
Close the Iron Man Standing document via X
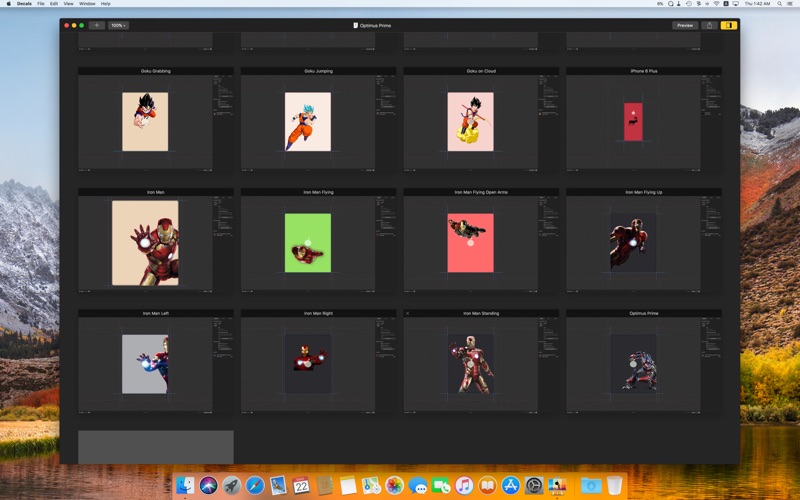point(407,313)
